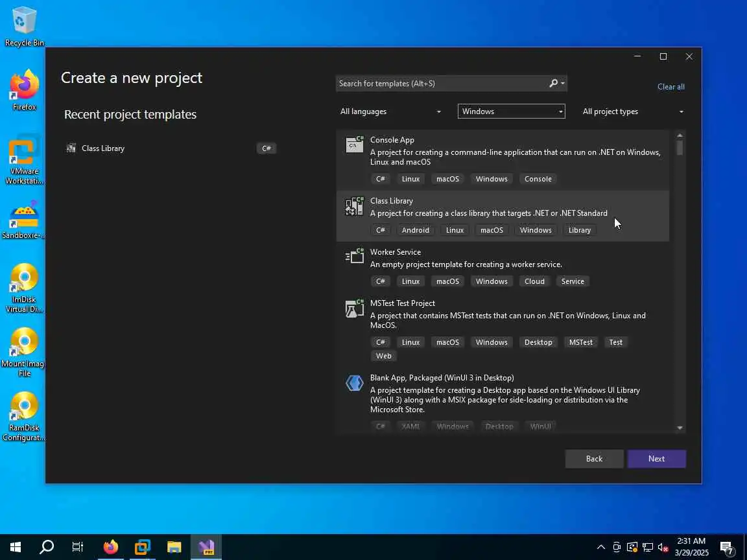Open the Windows Start menu
This screenshot has width=747, height=560.
[x=16, y=547]
